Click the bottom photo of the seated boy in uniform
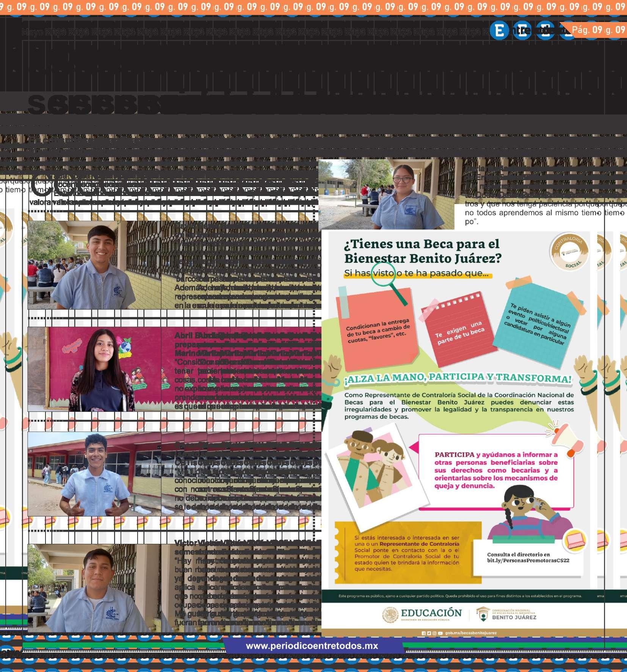 pos(94,588)
